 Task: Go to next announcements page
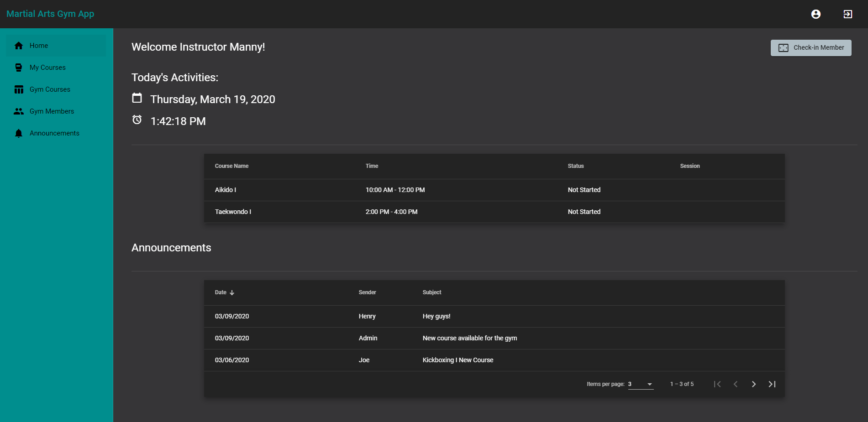tap(753, 384)
